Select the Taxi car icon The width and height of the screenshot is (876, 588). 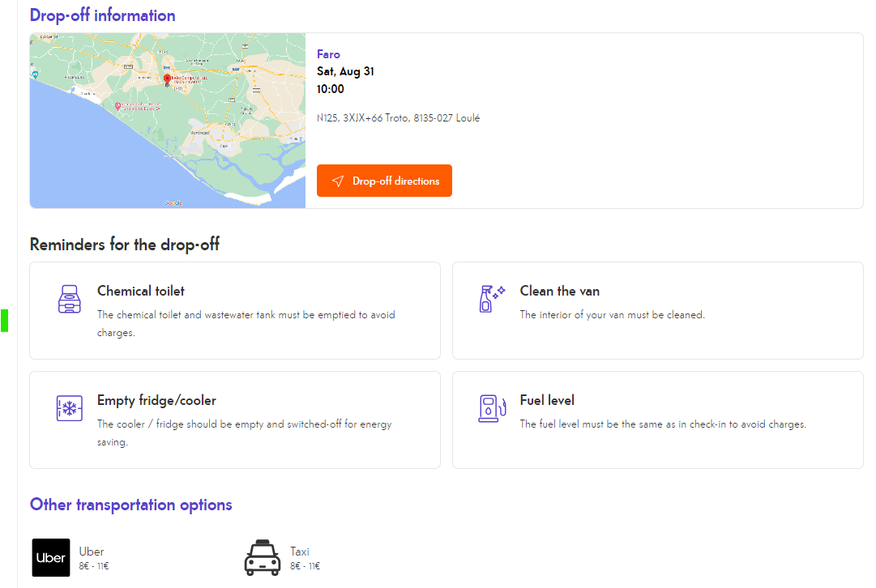262,558
